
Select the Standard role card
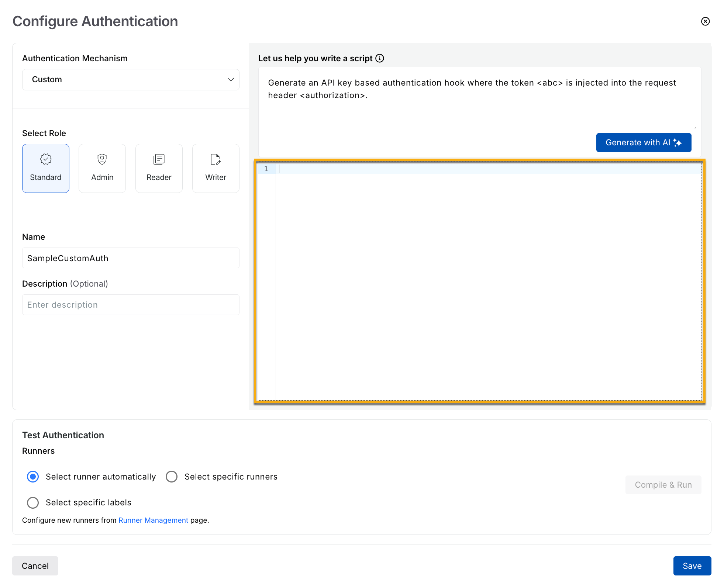point(46,168)
